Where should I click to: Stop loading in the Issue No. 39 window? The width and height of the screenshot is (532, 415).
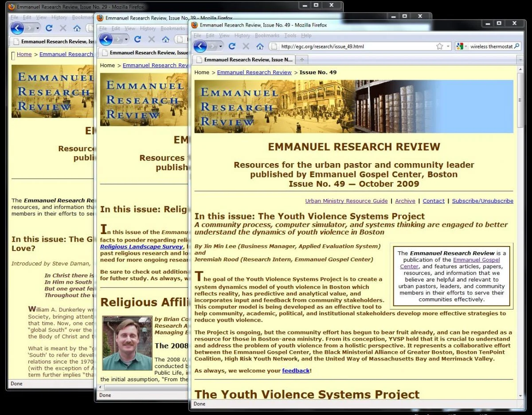152,39
